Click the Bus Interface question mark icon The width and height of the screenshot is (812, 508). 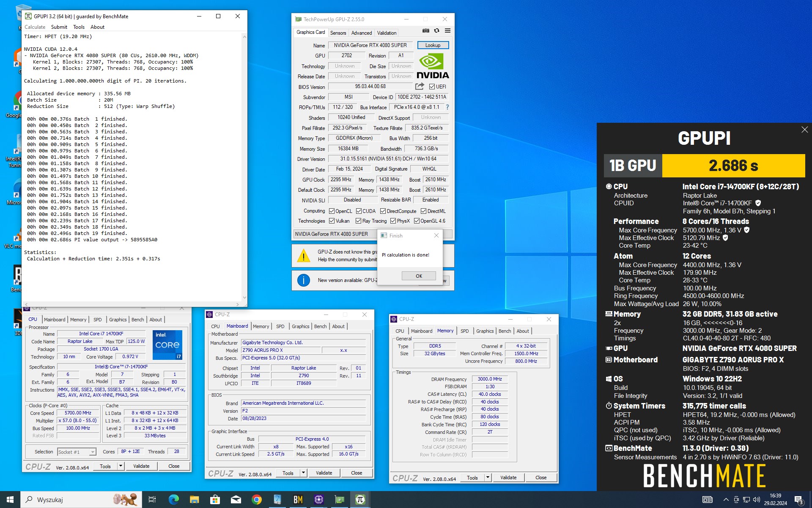tap(447, 107)
